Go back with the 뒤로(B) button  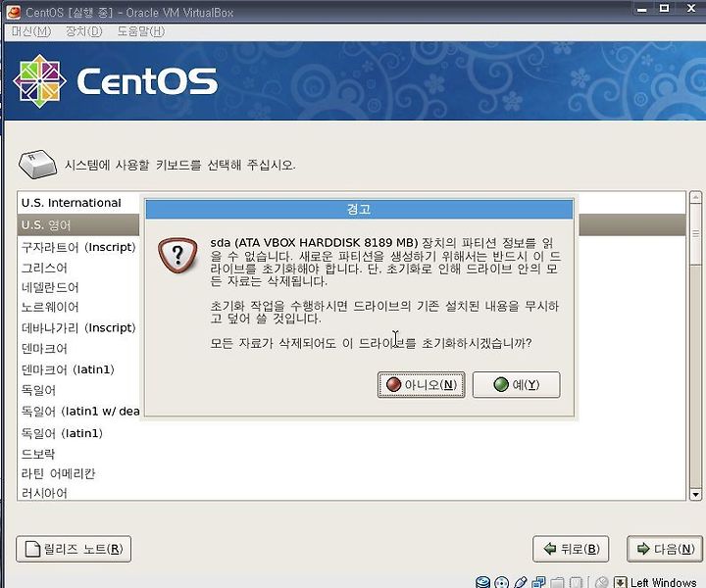pyautogui.click(x=571, y=549)
